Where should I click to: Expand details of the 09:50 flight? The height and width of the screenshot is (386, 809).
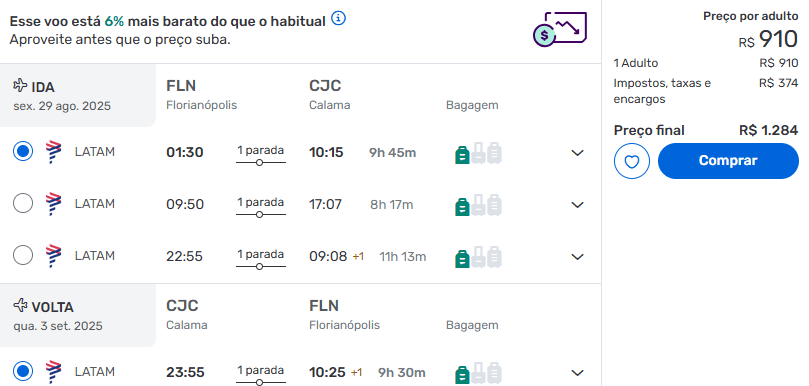coord(577,205)
